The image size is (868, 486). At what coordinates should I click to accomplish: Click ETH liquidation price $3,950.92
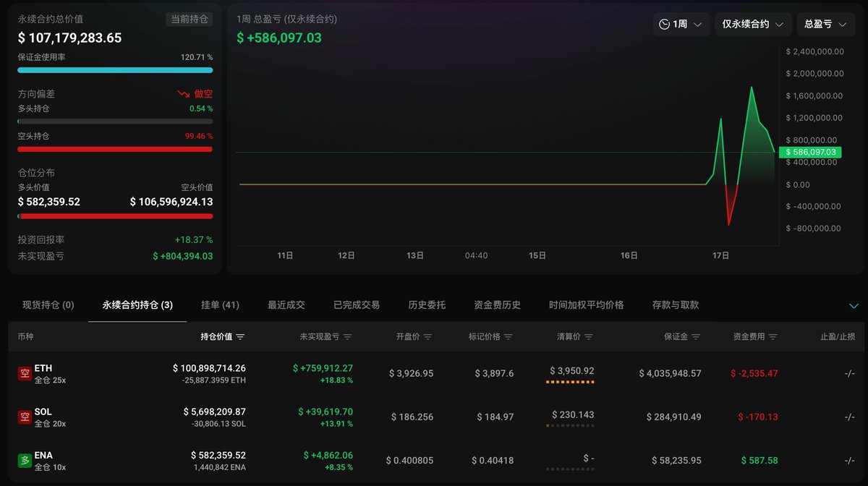[571, 370]
